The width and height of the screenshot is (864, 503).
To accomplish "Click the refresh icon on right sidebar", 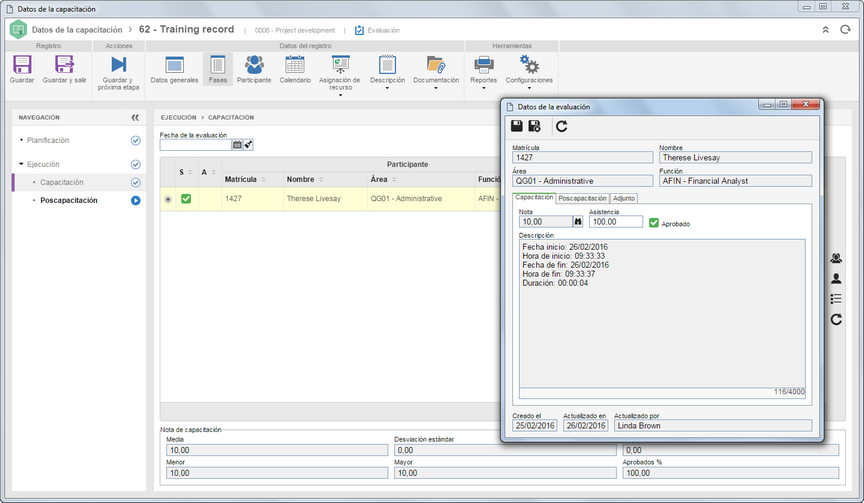I will [836, 319].
